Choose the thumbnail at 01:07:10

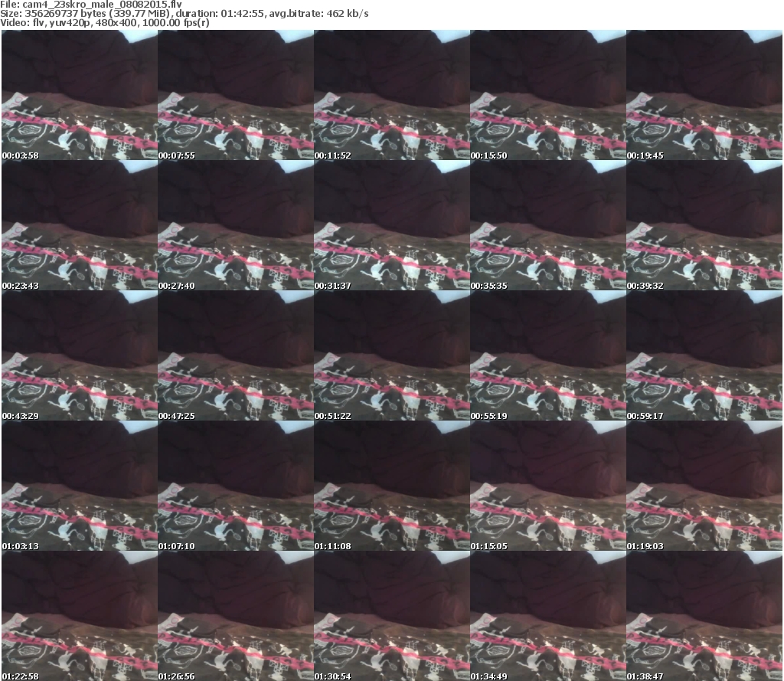236,486
